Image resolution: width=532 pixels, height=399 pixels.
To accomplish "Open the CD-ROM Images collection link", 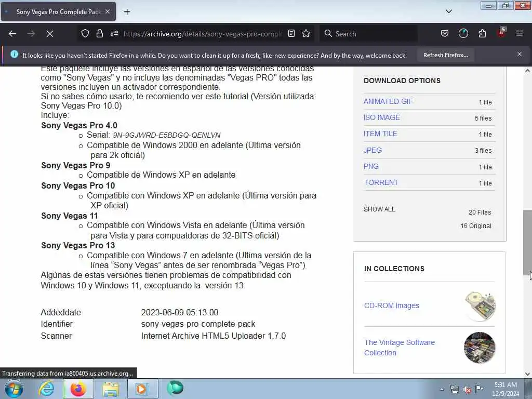I will pos(392,305).
